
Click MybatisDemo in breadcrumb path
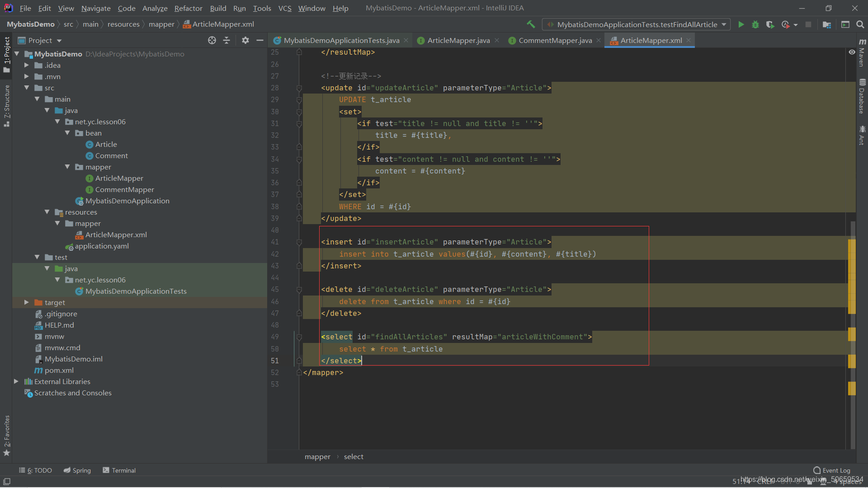coord(31,24)
